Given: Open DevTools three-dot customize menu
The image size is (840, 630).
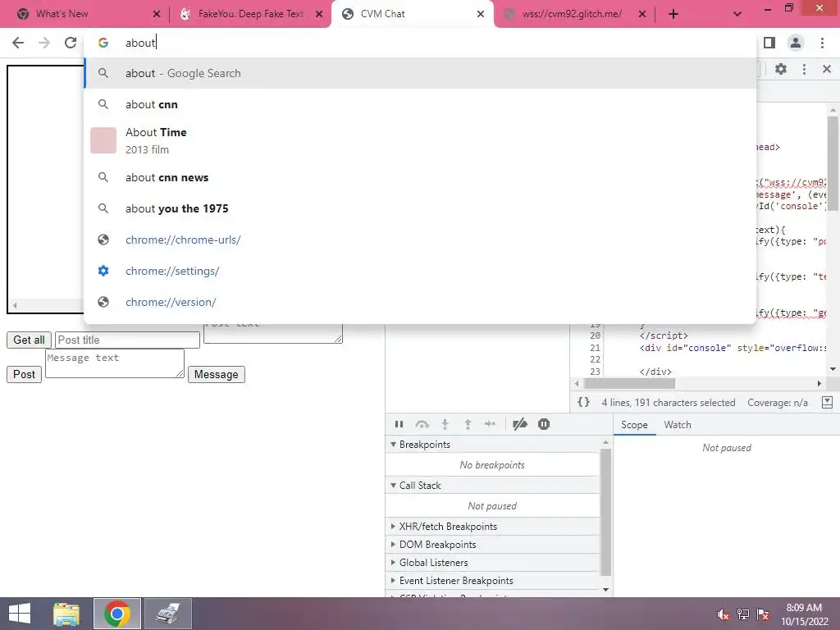Looking at the screenshot, I should pyautogui.click(x=804, y=69).
